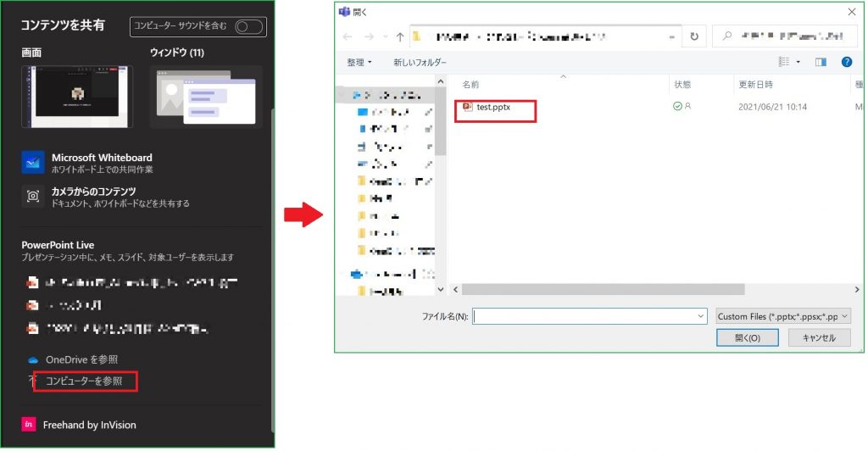Open the Custom Files type dropdown
Screen dimensions: 868x451
click(x=782, y=316)
